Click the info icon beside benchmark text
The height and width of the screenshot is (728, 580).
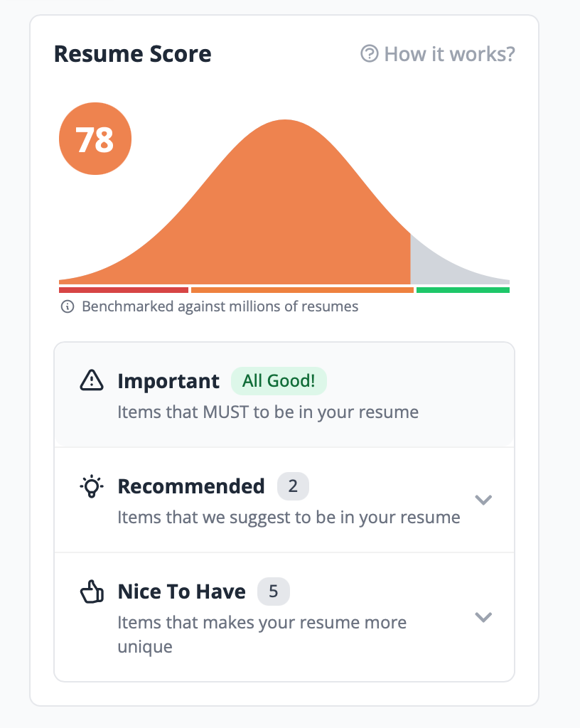coord(68,307)
